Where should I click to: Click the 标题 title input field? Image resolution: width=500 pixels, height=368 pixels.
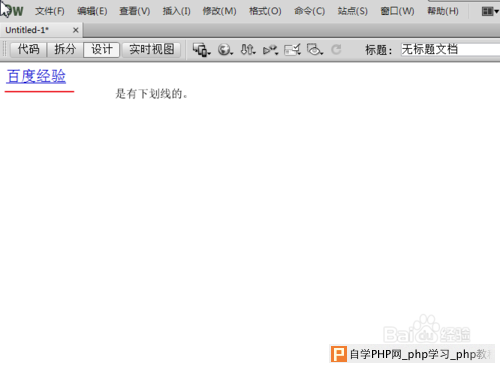coord(450,50)
